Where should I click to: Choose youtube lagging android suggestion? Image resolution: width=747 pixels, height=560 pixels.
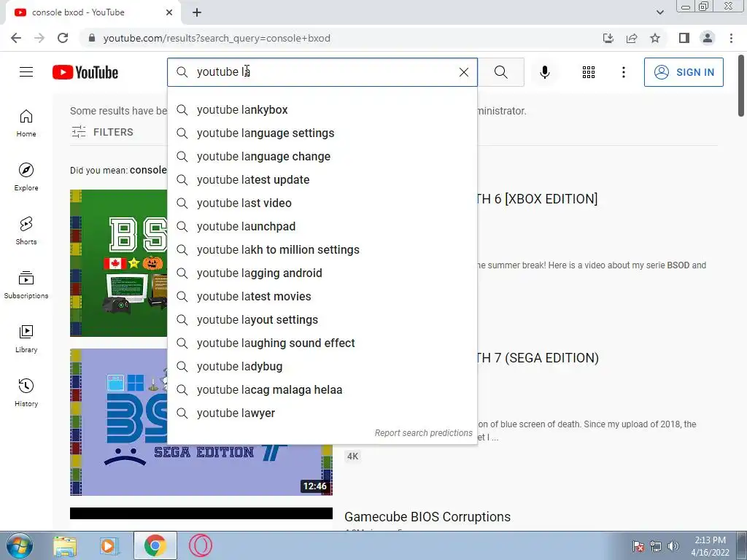[x=322, y=273]
